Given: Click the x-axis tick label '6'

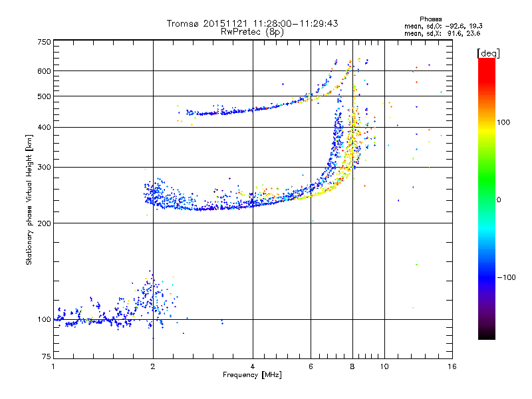Looking at the screenshot, I should 311,366.
